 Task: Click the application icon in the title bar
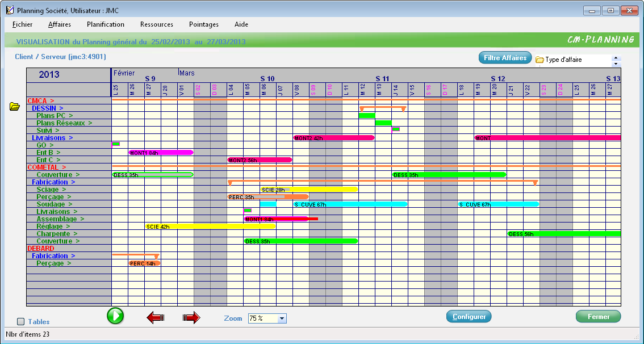click(x=10, y=11)
